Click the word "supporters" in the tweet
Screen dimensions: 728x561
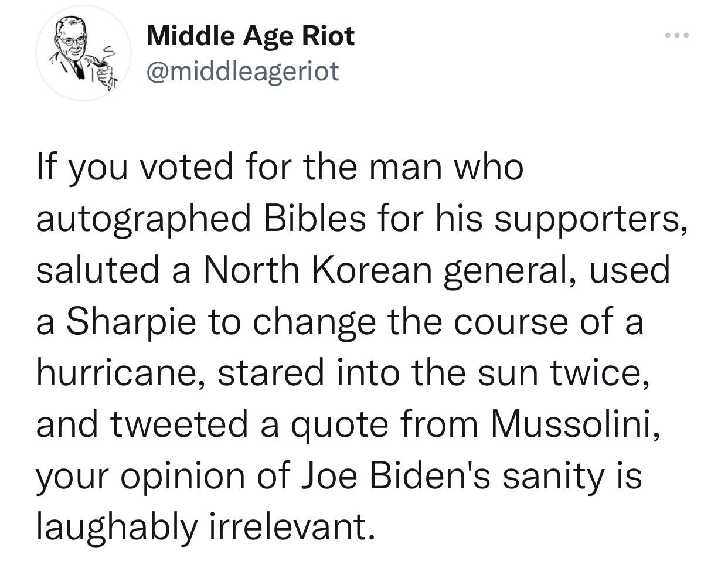point(585,218)
